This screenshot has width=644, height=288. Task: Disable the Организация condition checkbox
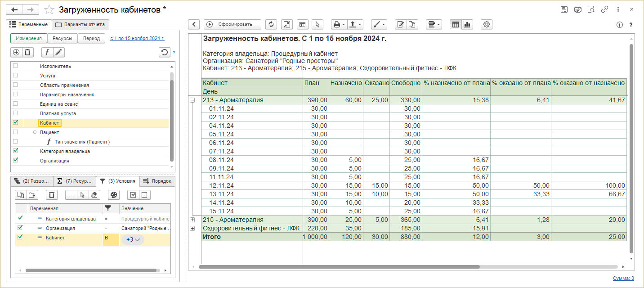tap(20, 228)
